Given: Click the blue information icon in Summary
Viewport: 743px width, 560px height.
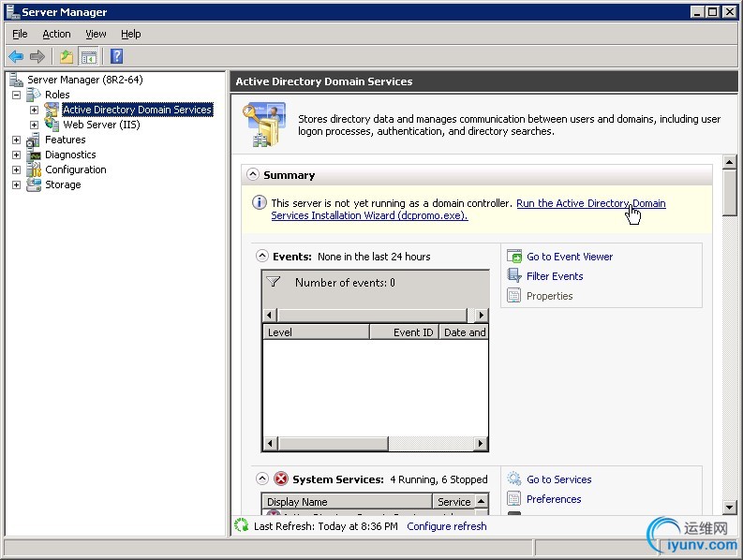Looking at the screenshot, I should click(260, 203).
